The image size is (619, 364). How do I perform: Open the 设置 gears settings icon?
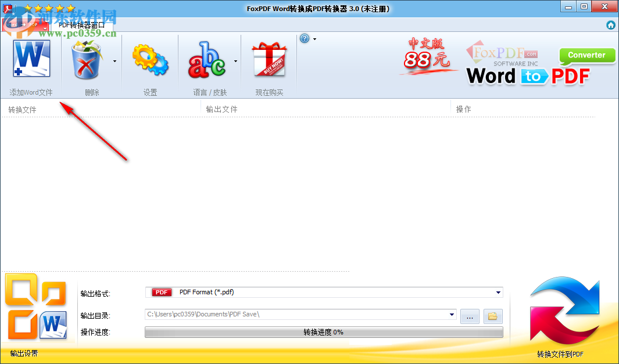[150, 59]
